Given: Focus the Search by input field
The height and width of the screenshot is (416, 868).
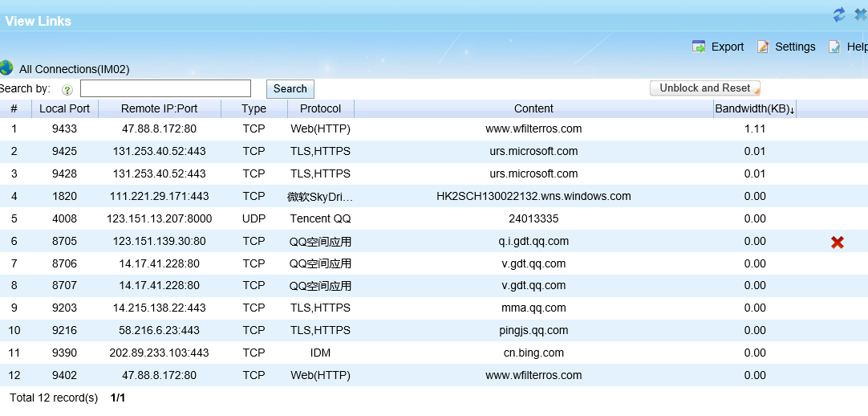Looking at the screenshot, I should 165,88.
